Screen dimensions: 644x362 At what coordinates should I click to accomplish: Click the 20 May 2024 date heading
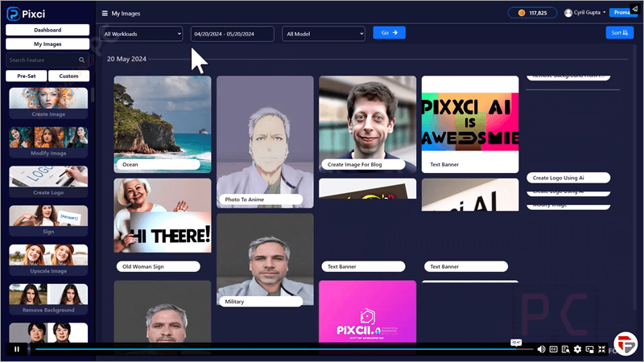[126, 59]
